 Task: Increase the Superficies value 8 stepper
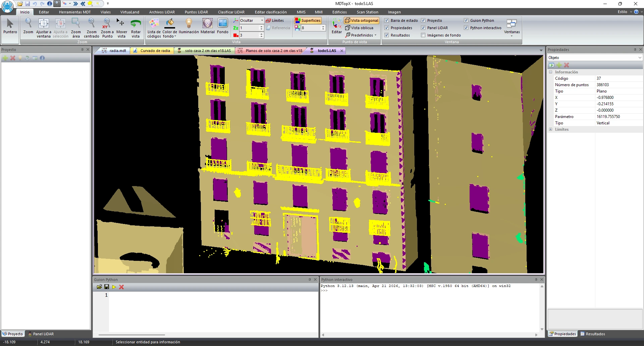pos(323,26)
